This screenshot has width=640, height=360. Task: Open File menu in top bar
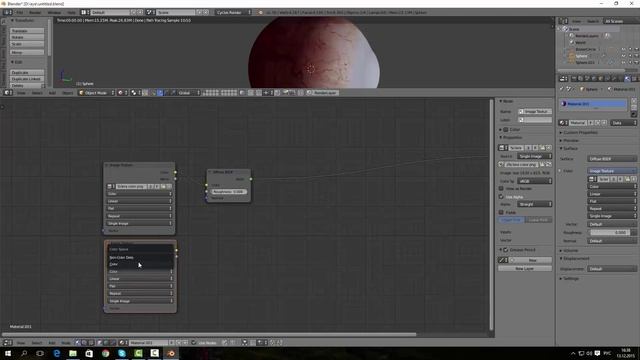tap(20, 13)
